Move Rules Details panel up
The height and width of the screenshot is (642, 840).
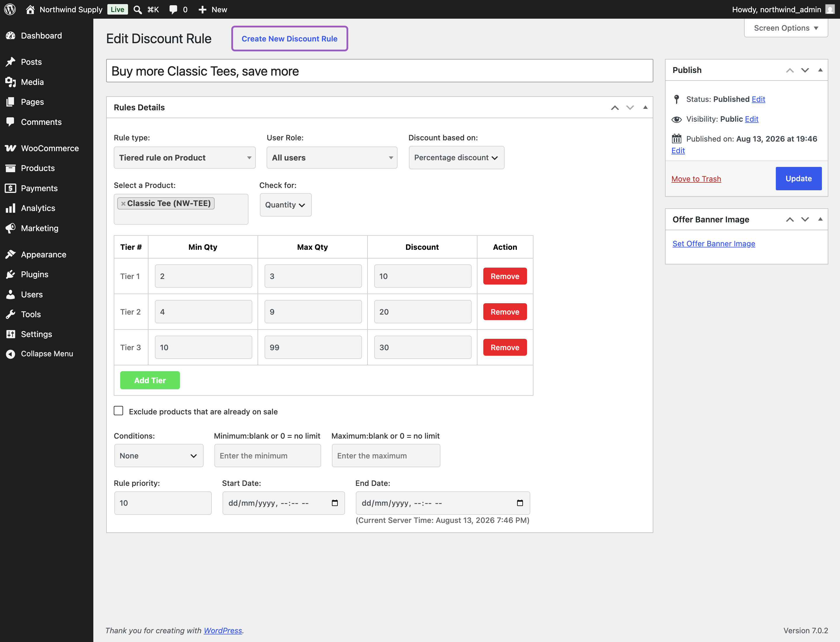click(x=615, y=107)
